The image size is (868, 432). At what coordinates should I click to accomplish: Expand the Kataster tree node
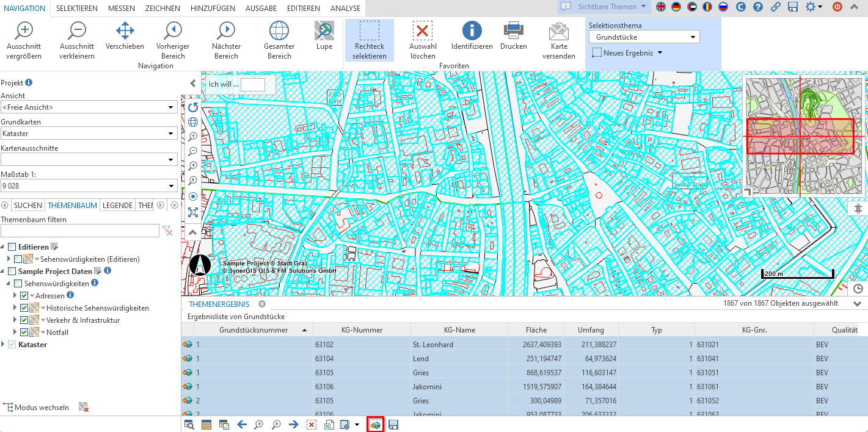tap(4, 345)
